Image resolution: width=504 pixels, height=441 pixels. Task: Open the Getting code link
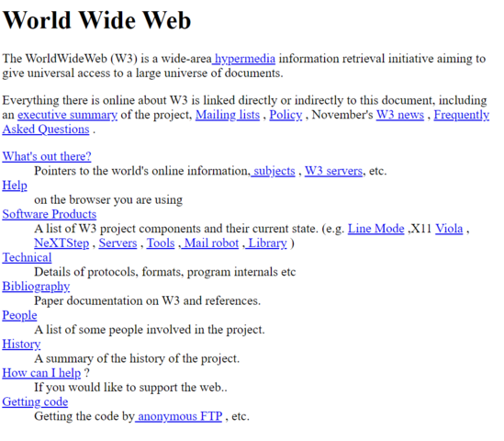click(35, 402)
